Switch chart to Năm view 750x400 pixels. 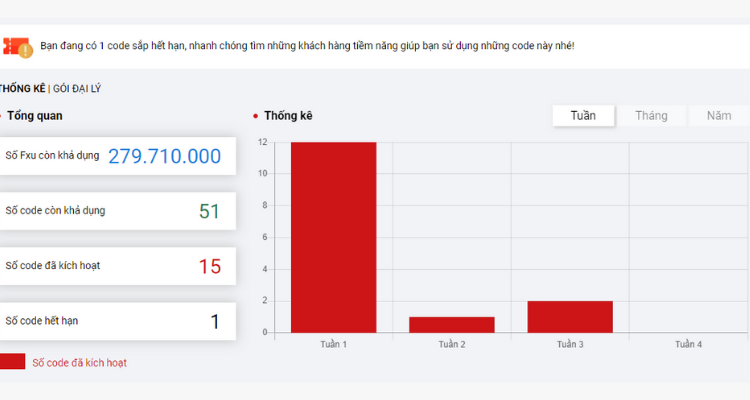pos(719,116)
